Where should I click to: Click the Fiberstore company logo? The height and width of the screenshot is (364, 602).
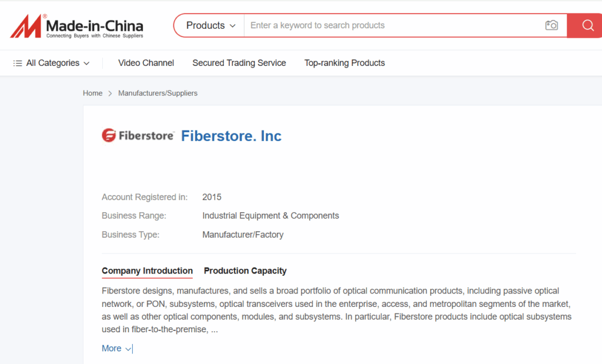pos(138,135)
